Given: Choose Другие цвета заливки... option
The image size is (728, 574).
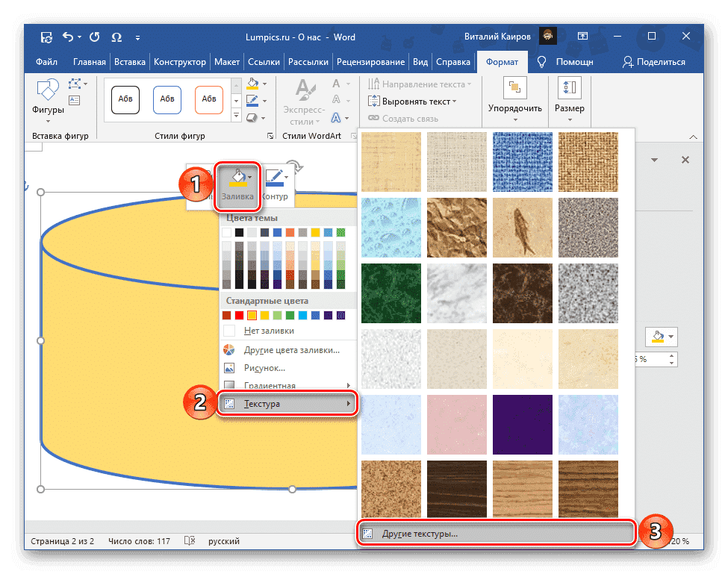Looking at the screenshot, I should click(291, 349).
